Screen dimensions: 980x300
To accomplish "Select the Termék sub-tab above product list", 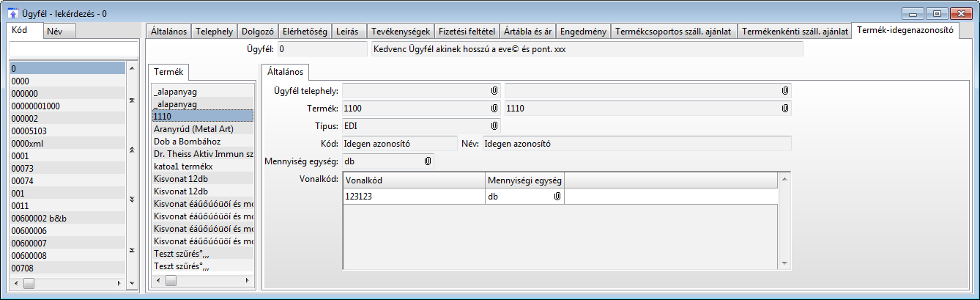I will (169, 71).
